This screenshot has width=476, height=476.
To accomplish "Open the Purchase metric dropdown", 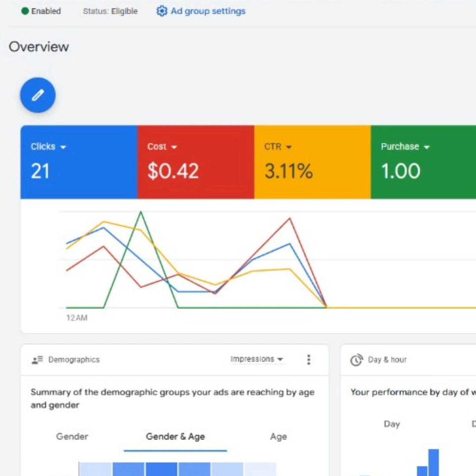I will (x=427, y=147).
